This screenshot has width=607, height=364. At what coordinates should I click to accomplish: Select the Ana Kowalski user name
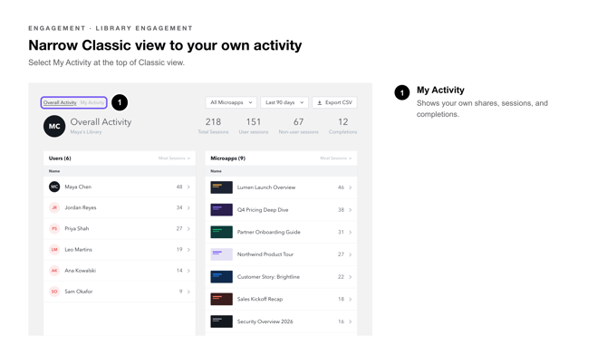click(80, 271)
